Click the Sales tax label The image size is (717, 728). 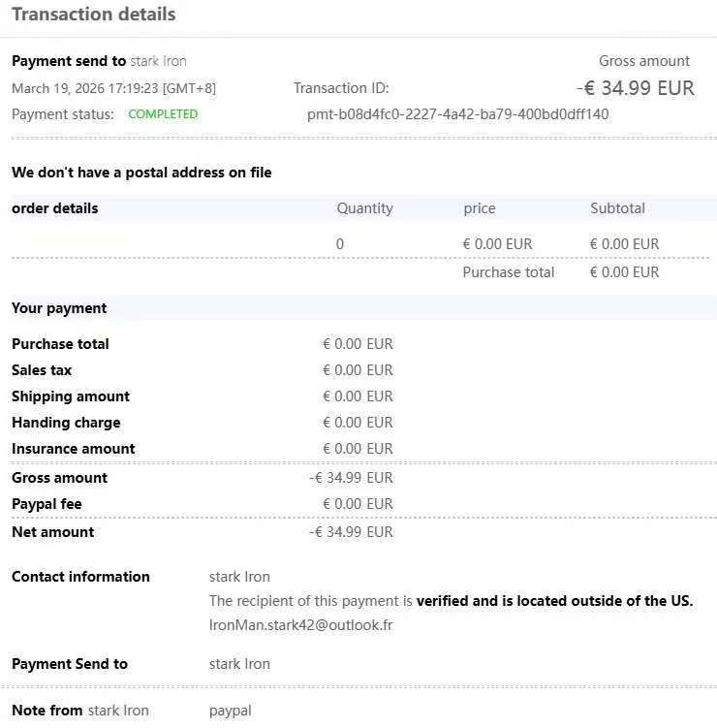point(42,370)
